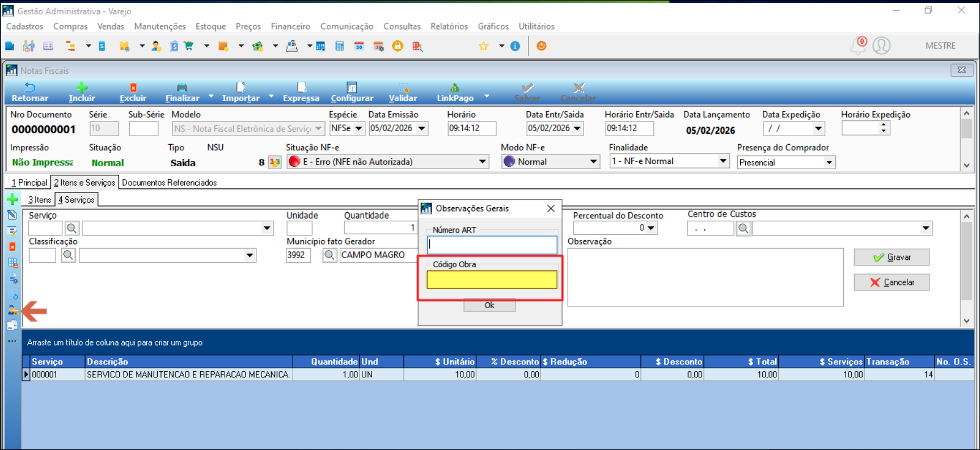Click the Serviço search magnifier icon
The height and width of the screenshot is (450, 980).
[x=71, y=228]
